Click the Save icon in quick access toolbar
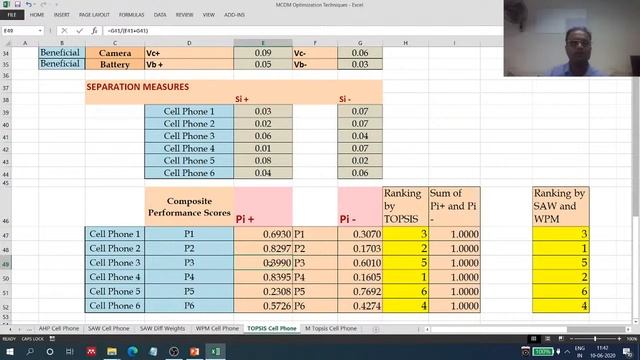The image size is (640, 360). click(x=18, y=4)
